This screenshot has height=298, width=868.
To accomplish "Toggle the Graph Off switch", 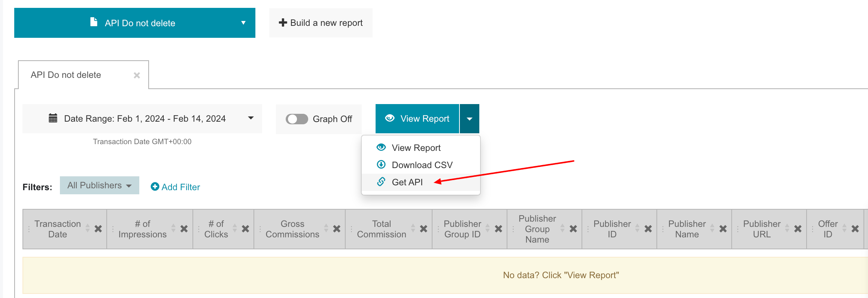I will 297,119.
